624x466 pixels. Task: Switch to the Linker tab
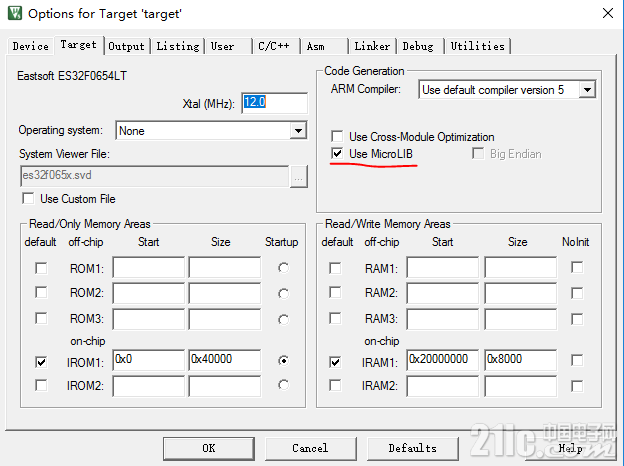[x=372, y=46]
